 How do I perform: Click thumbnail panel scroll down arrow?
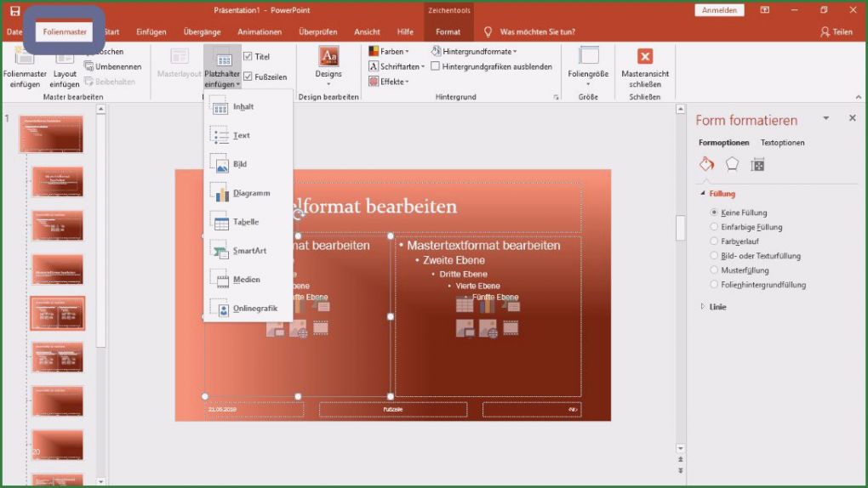click(100, 481)
